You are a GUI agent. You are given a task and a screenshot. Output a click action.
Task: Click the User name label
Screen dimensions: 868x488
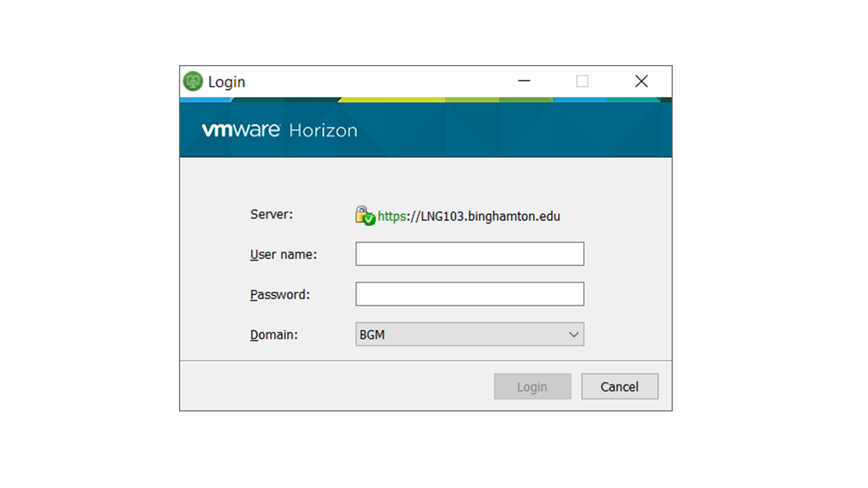(283, 255)
